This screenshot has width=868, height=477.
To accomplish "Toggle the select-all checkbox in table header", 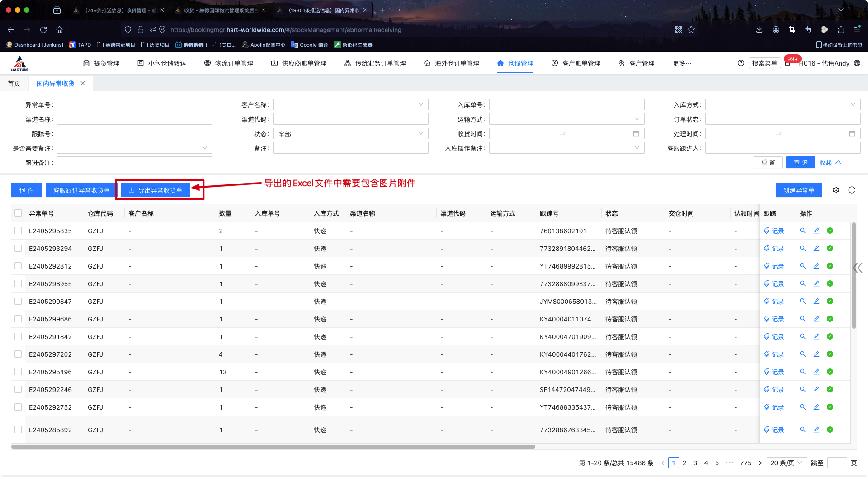I will coord(18,213).
